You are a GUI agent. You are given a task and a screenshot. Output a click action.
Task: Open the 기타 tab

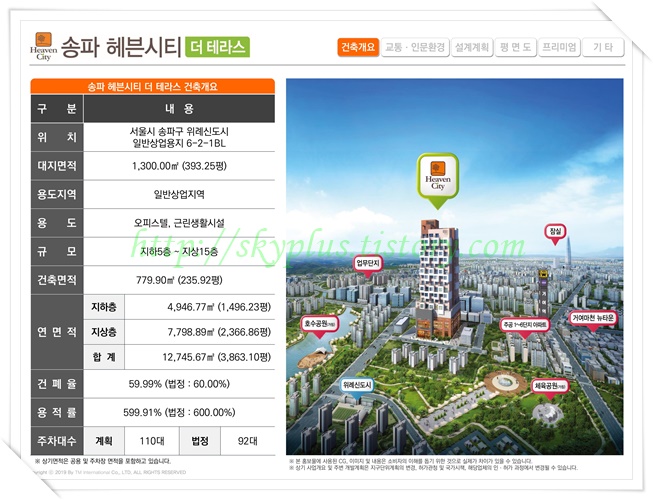point(603,47)
